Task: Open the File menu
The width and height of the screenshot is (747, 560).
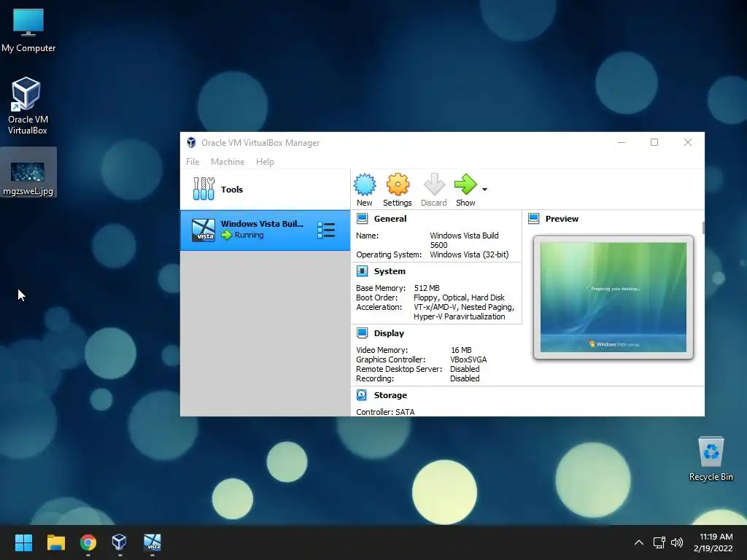Action: pos(193,162)
